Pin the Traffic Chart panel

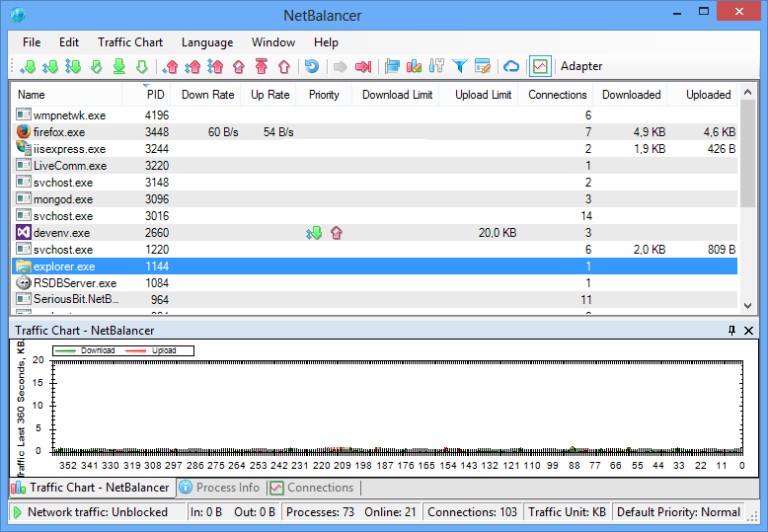[732, 330]
